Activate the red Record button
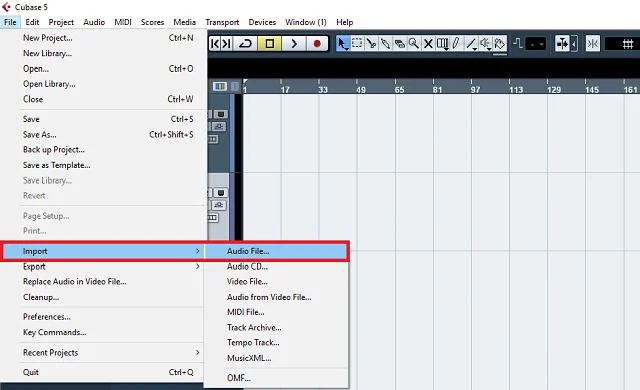The width and height of the screenshot is (640, 390). [x=317, y=44]
